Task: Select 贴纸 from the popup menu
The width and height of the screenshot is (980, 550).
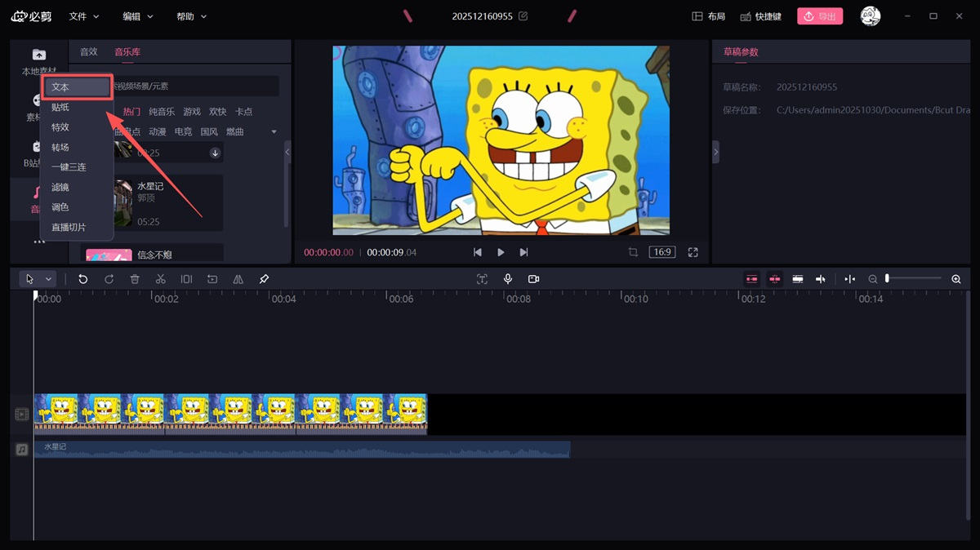Action: tap(60, 107)
